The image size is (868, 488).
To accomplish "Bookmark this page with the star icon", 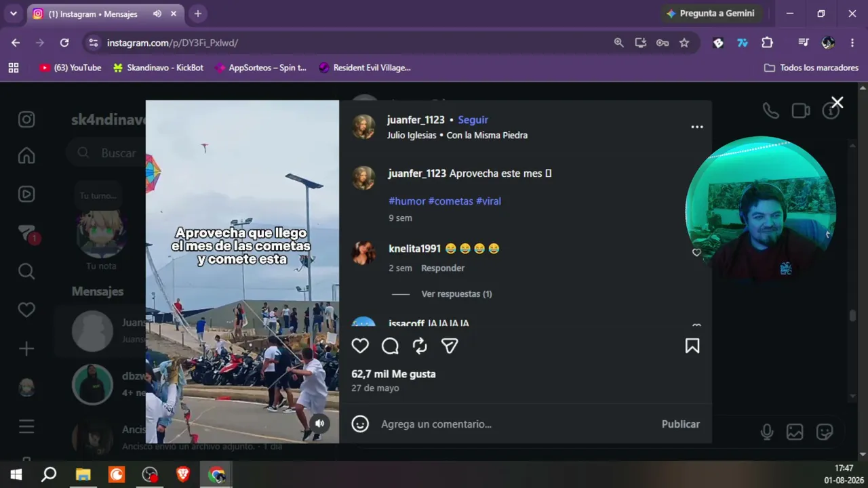I will pyautogui.click(x=684, y=43).
